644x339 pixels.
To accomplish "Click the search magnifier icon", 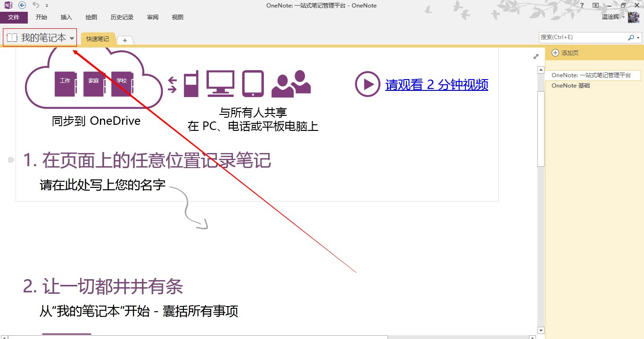I will coord(632,37).
